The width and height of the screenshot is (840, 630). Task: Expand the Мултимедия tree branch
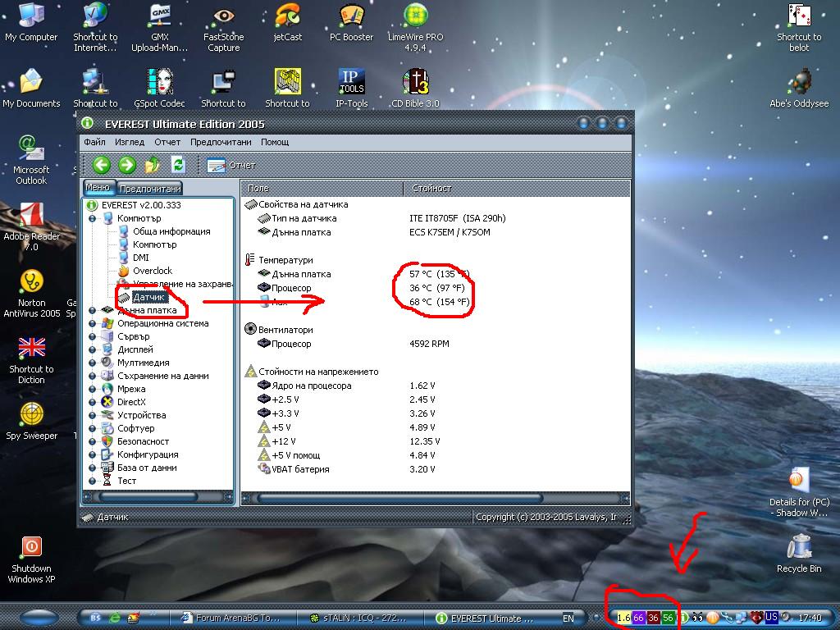tap(92, 363)
